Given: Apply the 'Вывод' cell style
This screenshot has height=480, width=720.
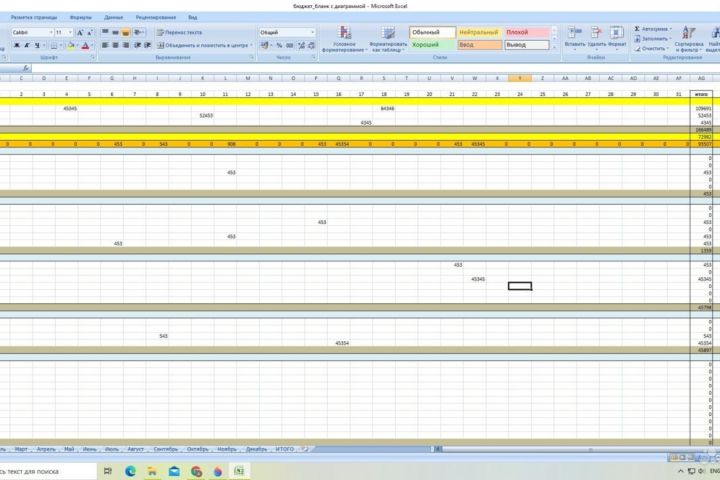Looking at the screenshot, I should click(x=527, y=45).
